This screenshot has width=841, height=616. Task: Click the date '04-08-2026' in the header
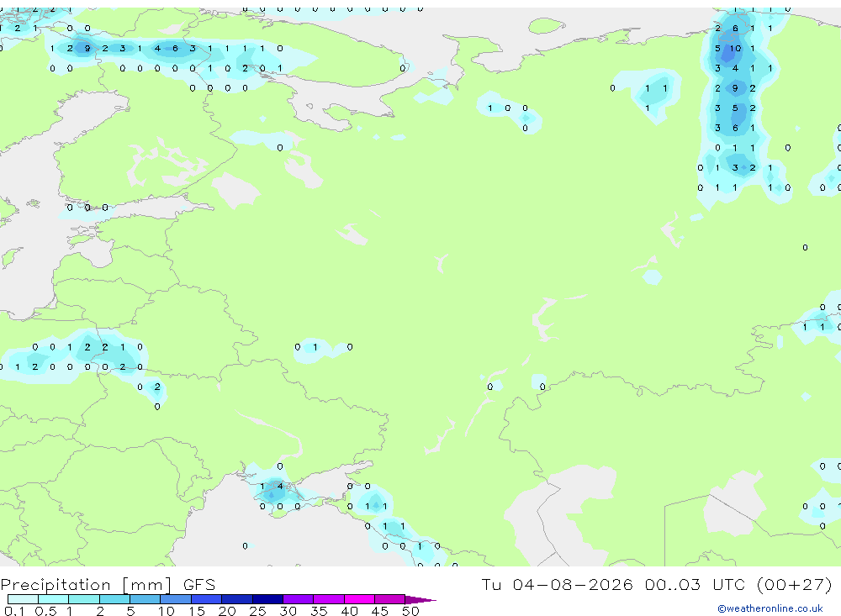point(572,584)
